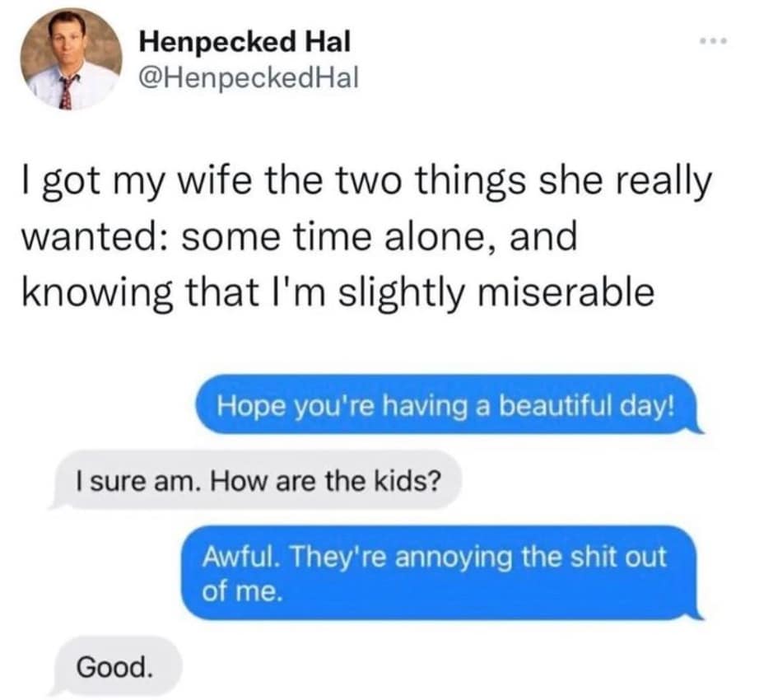Click the Henpecked Hal display name
This screenshot has width=759, height=700.
click(244, 41)
